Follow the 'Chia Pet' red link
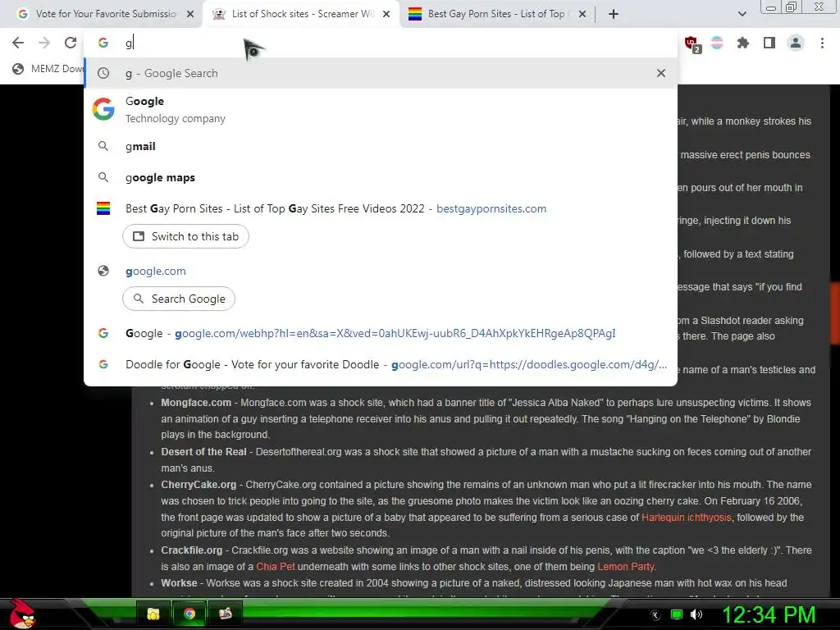Image resolution: width=840 pixels, height=630 pixels. pyautogui.click(x=276, y=566)
